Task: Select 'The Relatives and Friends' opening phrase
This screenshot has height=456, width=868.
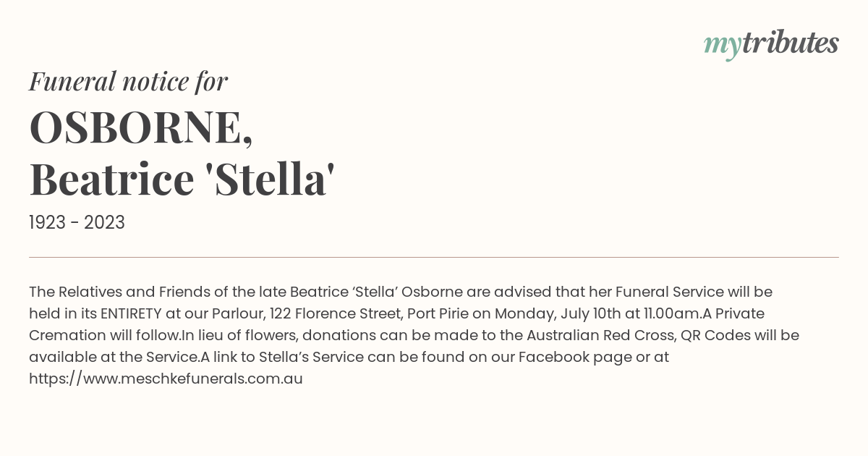Action: tap(109, 292)
